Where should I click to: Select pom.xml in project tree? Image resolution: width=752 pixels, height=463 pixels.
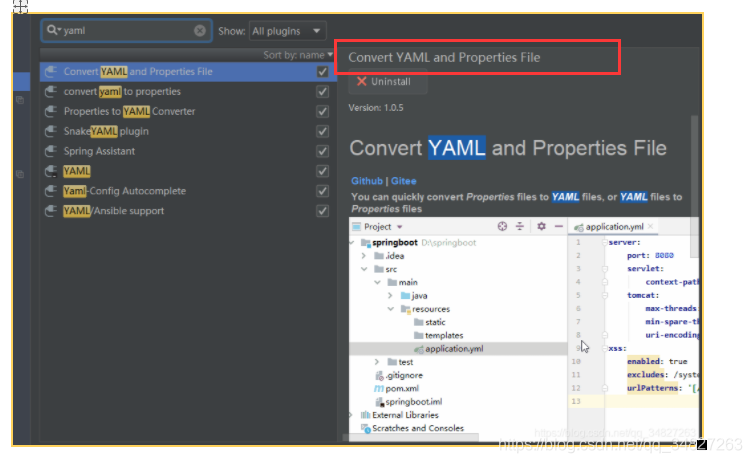click(402, 389)
